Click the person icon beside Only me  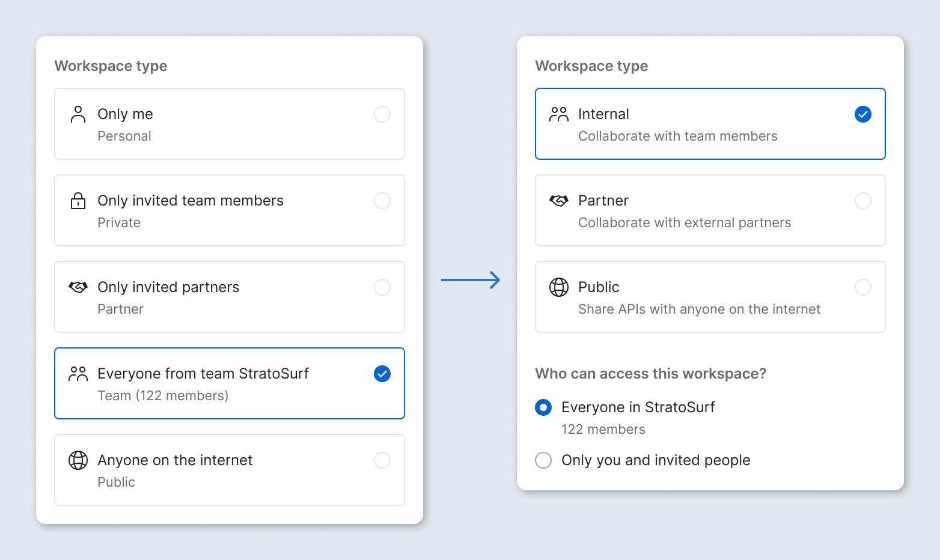[x=78, y=114]
